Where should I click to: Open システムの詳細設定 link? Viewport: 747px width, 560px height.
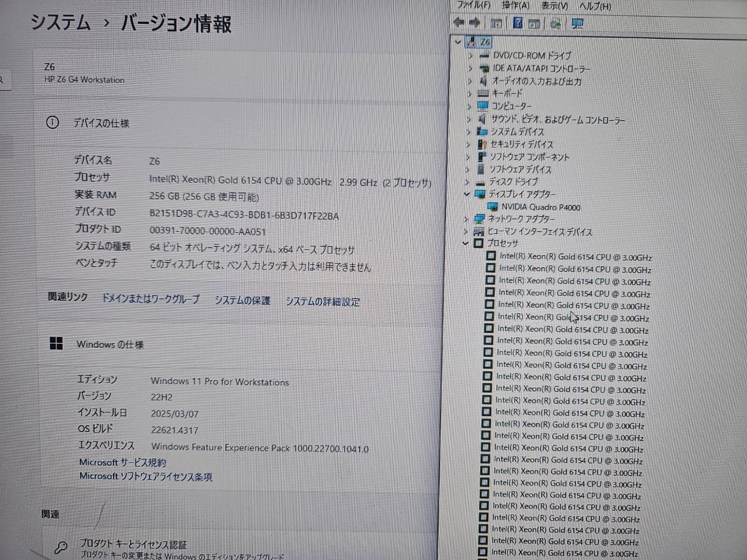(x=323, y=301)
